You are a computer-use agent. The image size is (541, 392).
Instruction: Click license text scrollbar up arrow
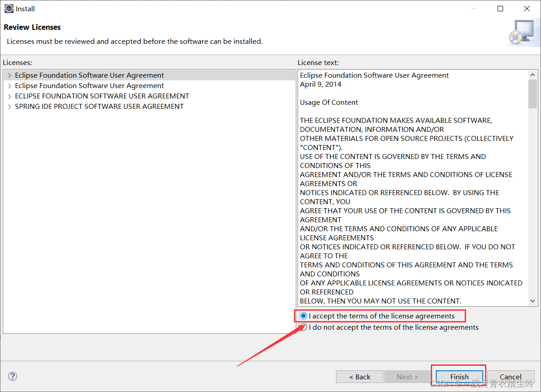click(532, 75)
